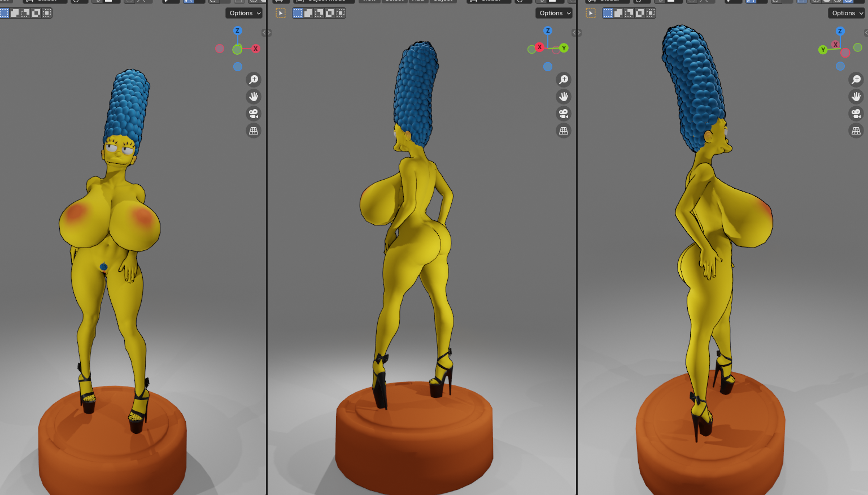The height and width of the screenshot is (495, 868).
Task: Click the zoom magnifier in the left viewport
Action: 254,80
